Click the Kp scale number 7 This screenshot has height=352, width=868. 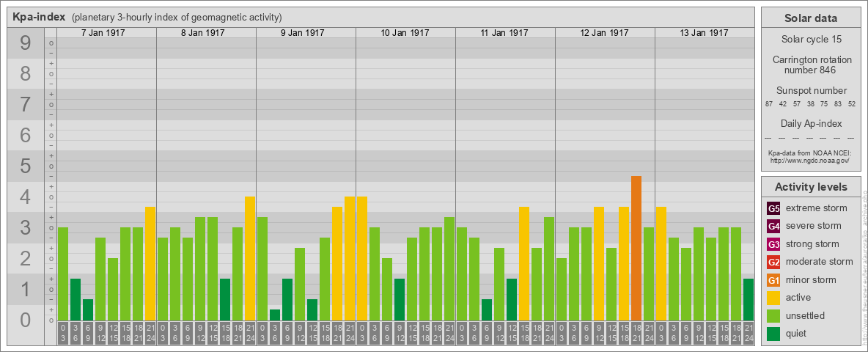25,105
